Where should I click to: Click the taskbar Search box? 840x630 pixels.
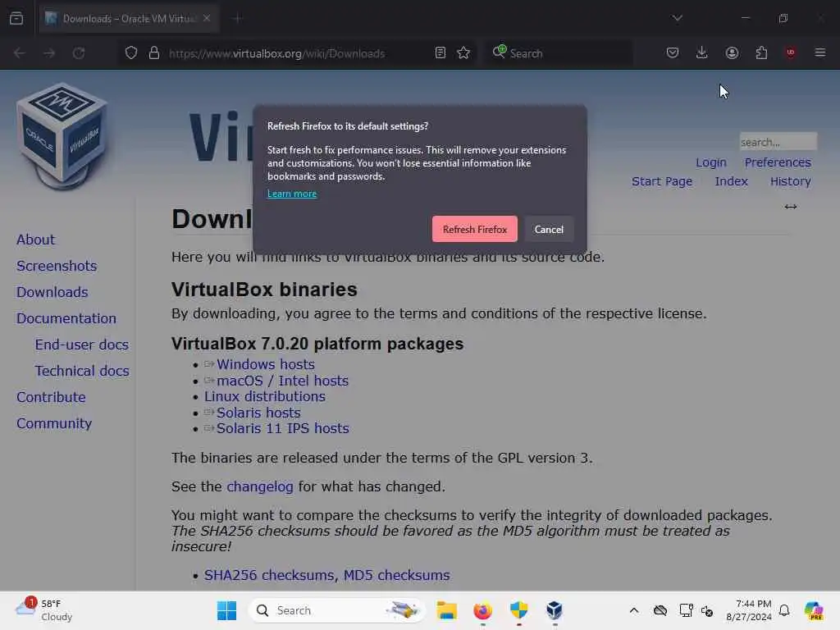(337, 610)
